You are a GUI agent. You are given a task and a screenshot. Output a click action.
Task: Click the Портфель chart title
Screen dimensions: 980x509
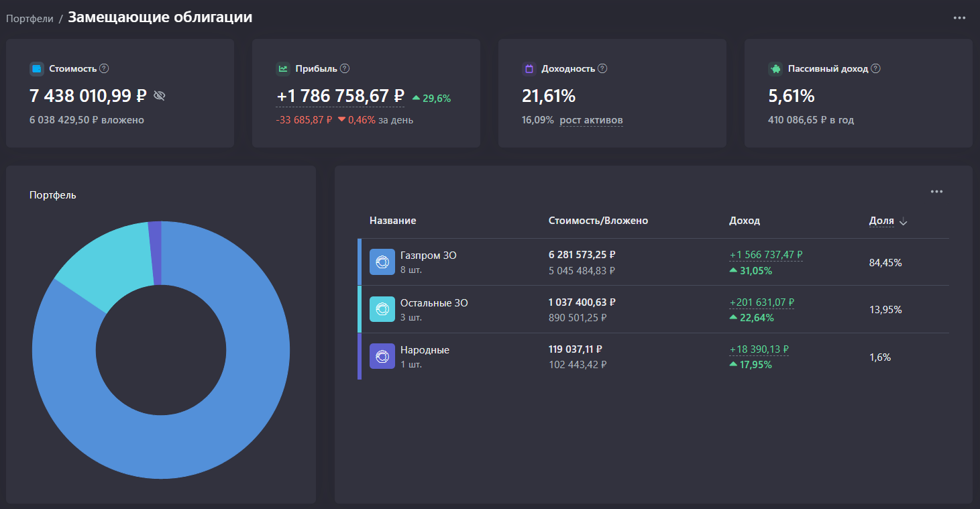point(53,195)
